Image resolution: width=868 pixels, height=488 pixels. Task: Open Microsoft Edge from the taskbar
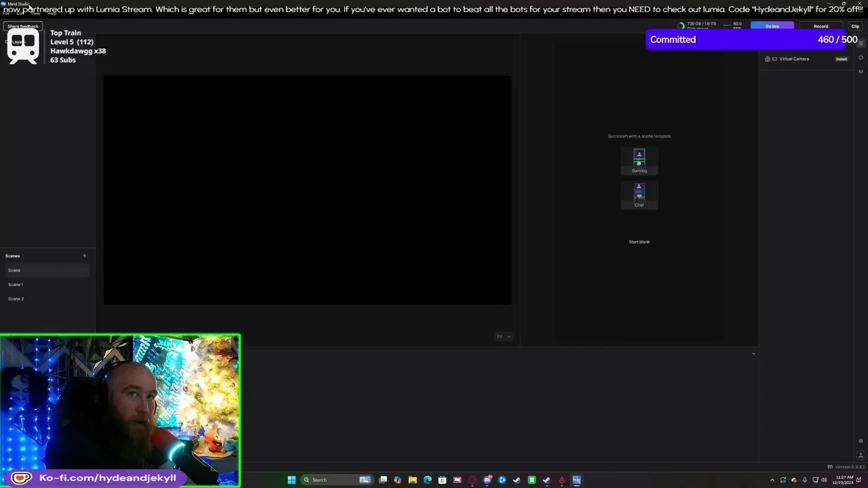(x=427, y=480)
